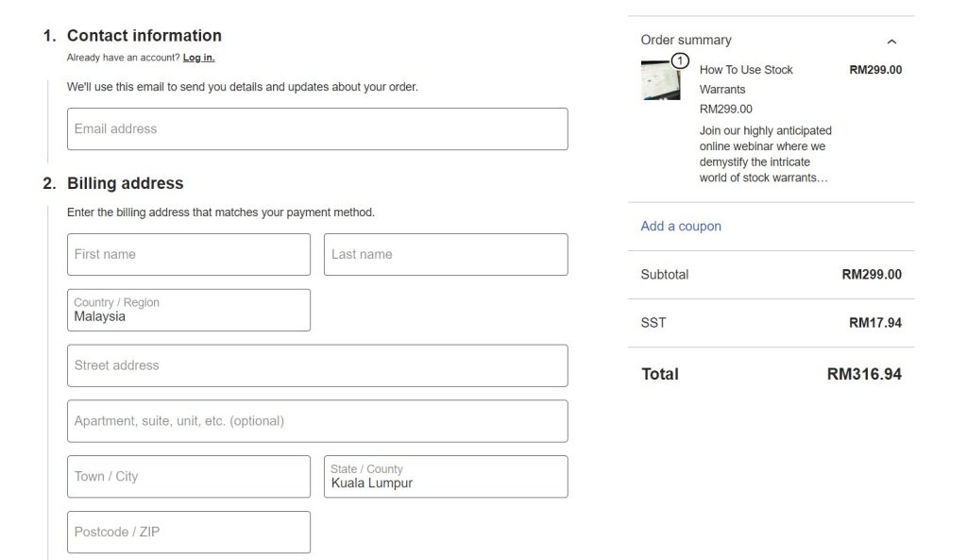Open the Country / Region dropdown showing Malaysia

188,310
